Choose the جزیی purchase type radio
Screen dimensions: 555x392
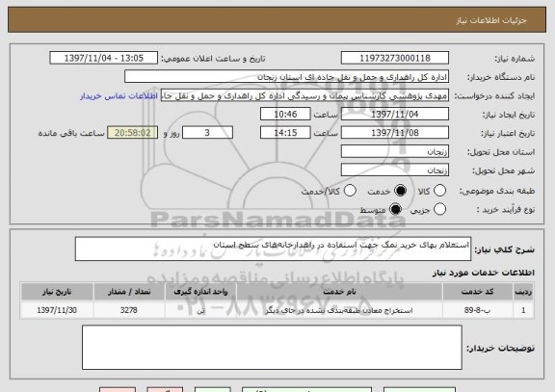pos(439,209)
